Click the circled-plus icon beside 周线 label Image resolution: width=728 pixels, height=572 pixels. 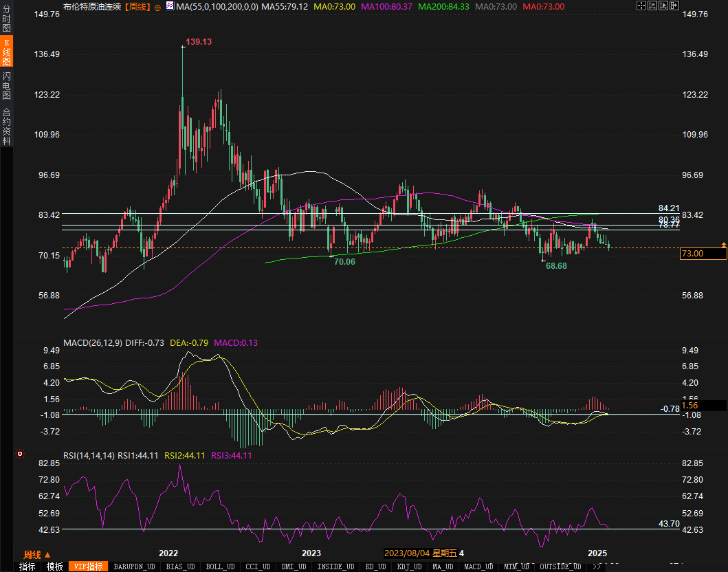click(157, 7)
